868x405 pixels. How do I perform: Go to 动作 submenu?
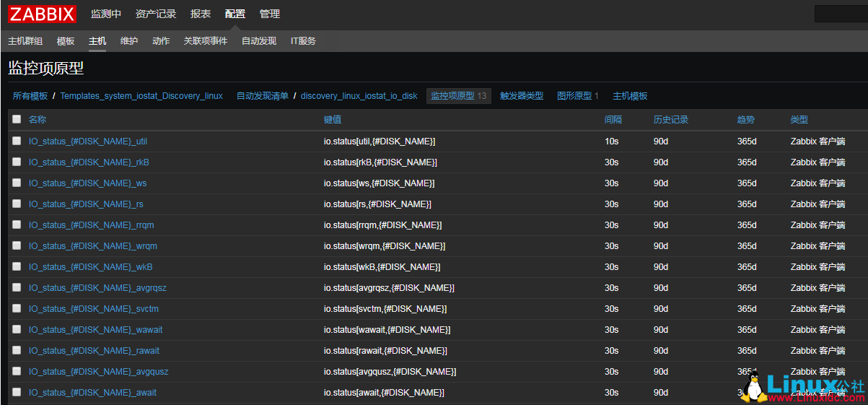pos(161,41)
